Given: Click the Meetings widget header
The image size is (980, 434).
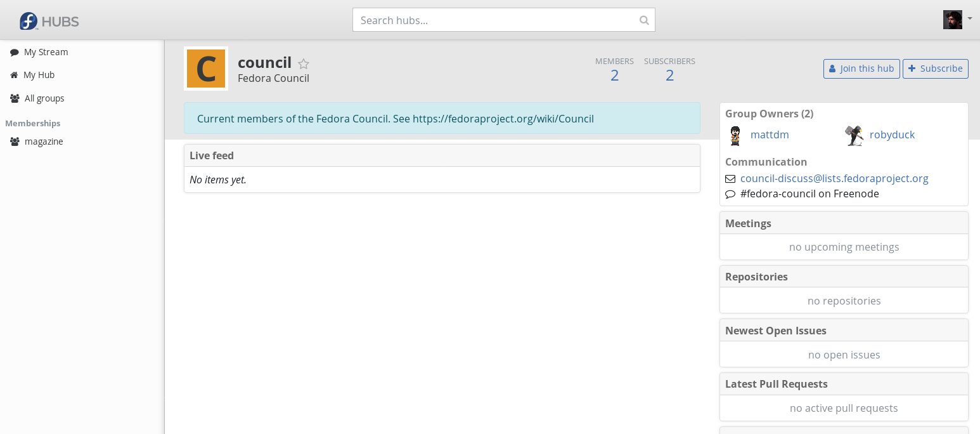Looking at the screenshot, I should tap(844, 223).
